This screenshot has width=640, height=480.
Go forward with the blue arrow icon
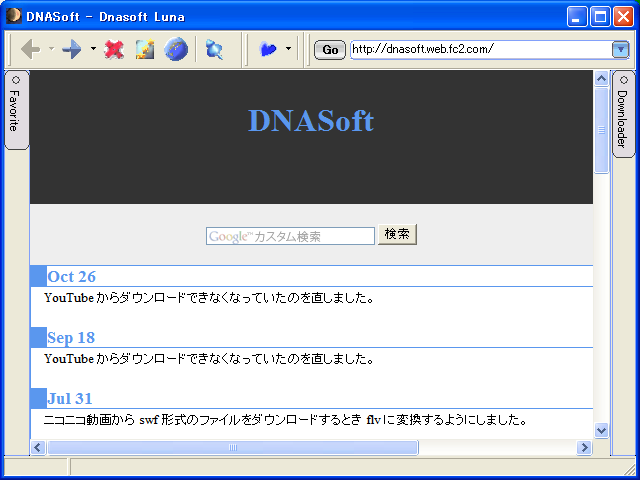point(72,49)
